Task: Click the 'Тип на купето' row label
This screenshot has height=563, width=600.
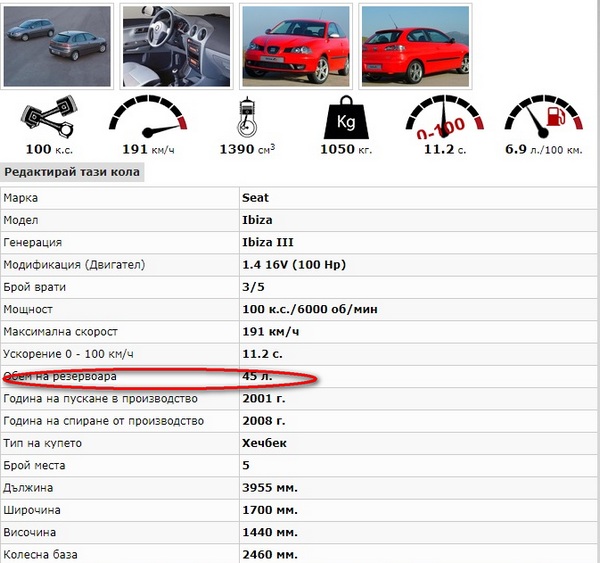Action: pyautogui.click(x=42, y=443)
